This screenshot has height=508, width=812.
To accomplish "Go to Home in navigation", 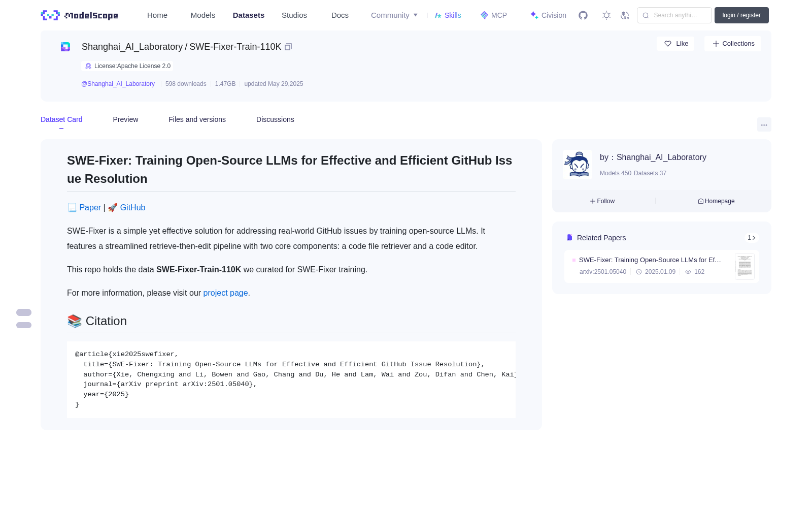I will pyautogui.click(x=157, y=15).
